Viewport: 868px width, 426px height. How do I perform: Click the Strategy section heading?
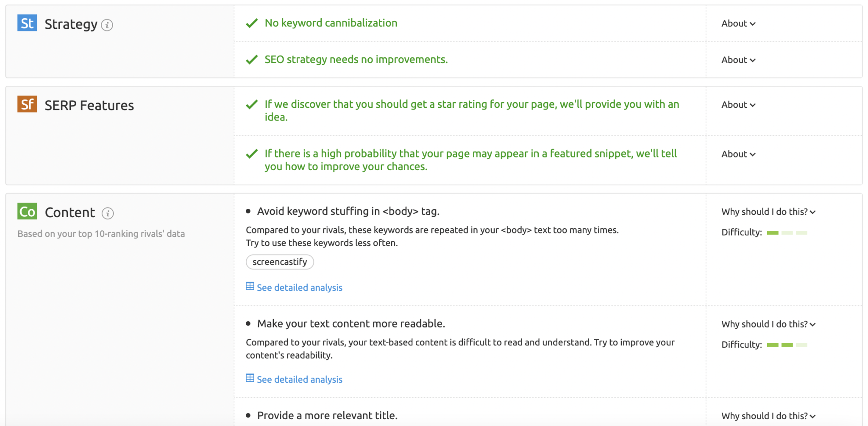point(71,25)
